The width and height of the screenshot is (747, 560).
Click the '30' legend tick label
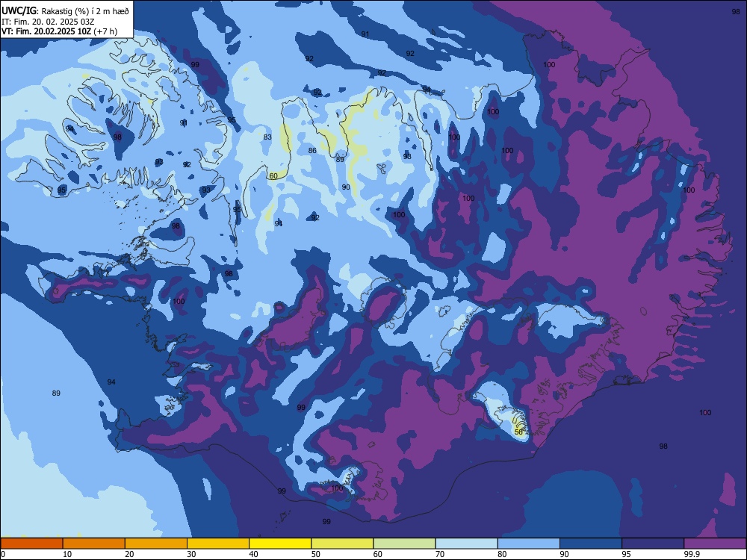click(x=191, y=554)
